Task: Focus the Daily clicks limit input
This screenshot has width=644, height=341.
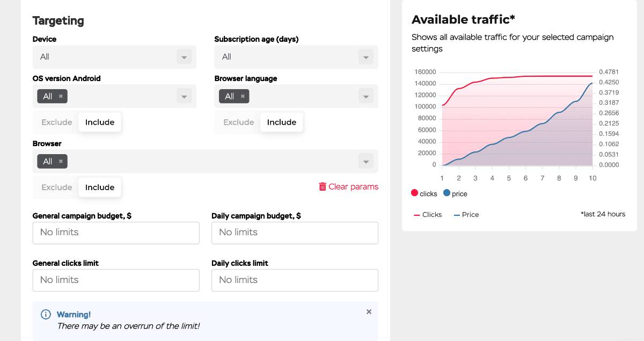Action: [x=295, y=280]
